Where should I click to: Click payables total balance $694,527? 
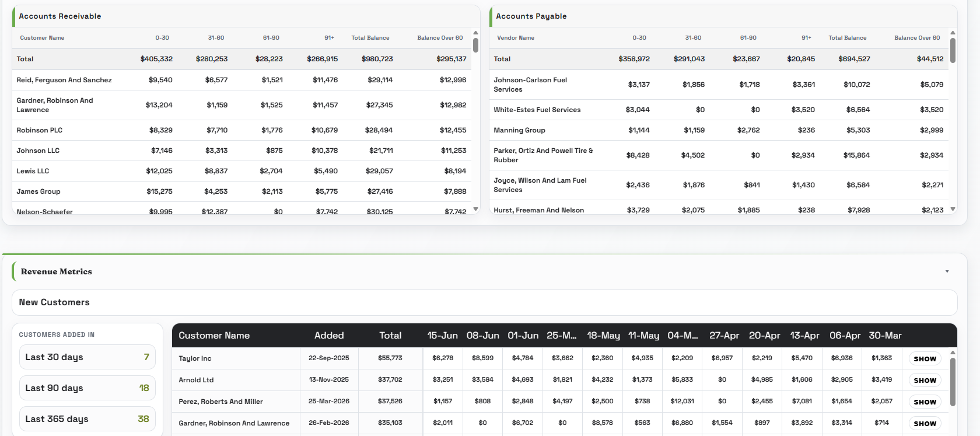pyautogui.click(x=854, y=59)
